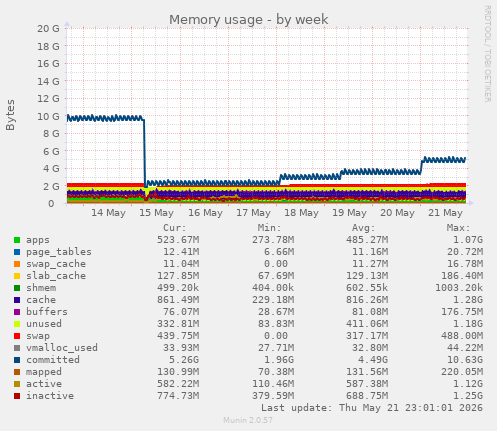
Task: Select the slab_cache legend label
Action: [x=56, y=276]
